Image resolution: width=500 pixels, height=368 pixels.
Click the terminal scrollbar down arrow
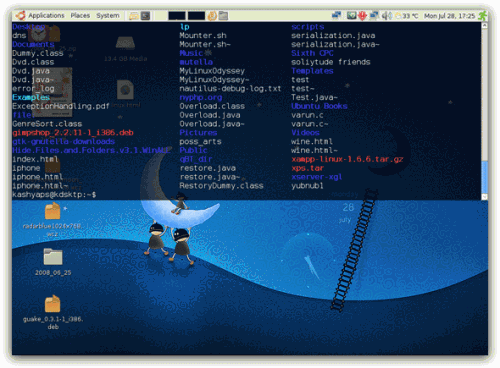click(485, 197)
